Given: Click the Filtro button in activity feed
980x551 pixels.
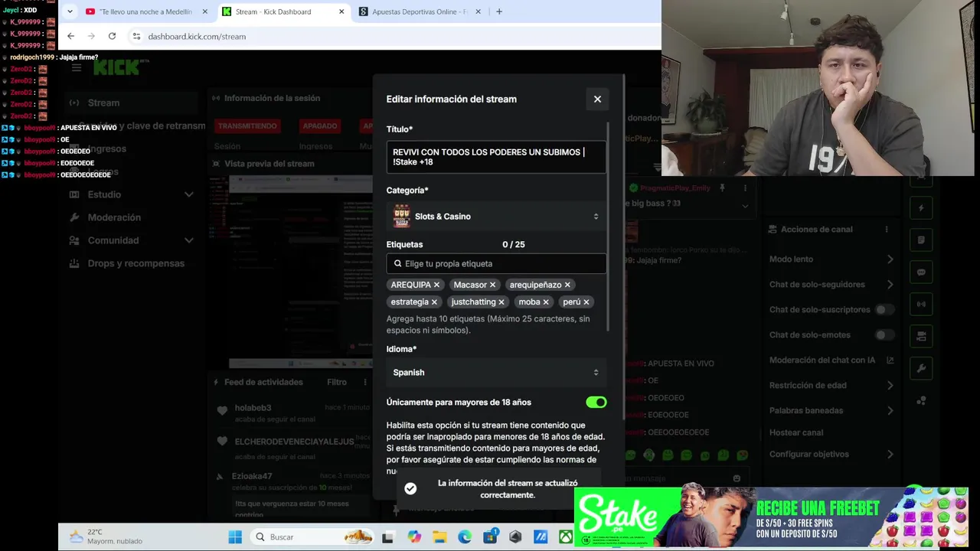Looking at the screenshot, I should tap(337, 382).
